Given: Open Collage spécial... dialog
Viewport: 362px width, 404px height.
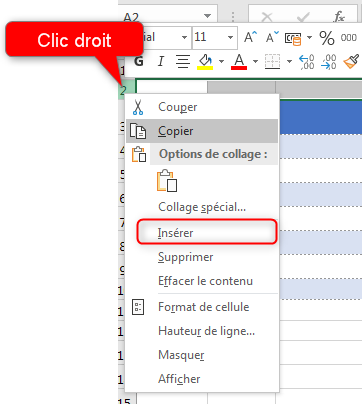Looking at the screenshot, I should pyautogui.click(x=202, y=207).
